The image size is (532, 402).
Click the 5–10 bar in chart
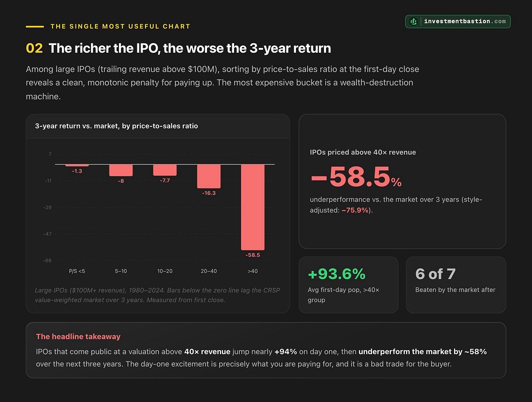point(121,170)
